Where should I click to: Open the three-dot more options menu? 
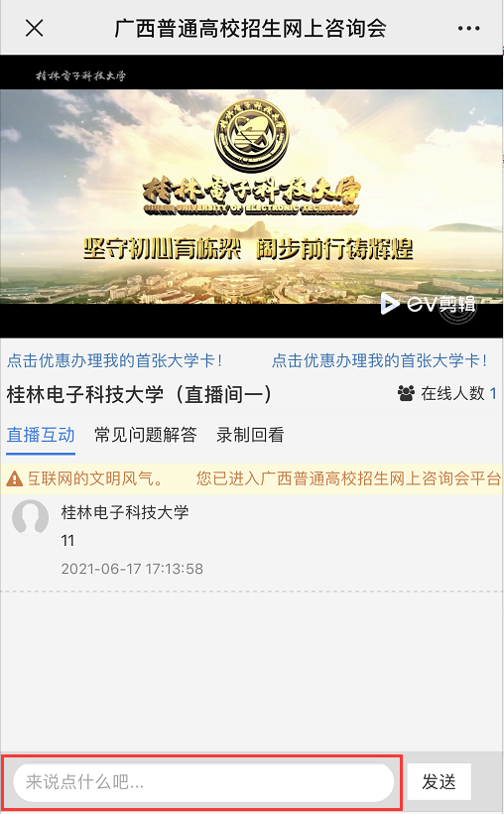(x=468, y=28)
